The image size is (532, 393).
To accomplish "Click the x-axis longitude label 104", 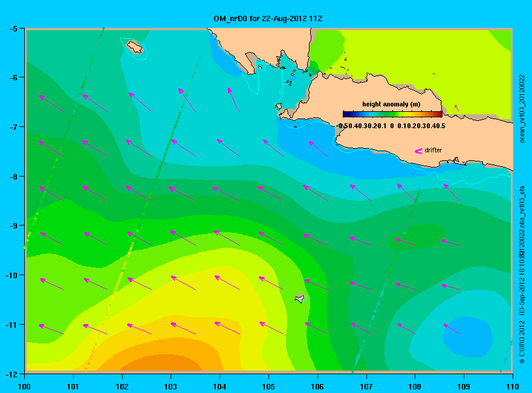I will tap(219, 386).
